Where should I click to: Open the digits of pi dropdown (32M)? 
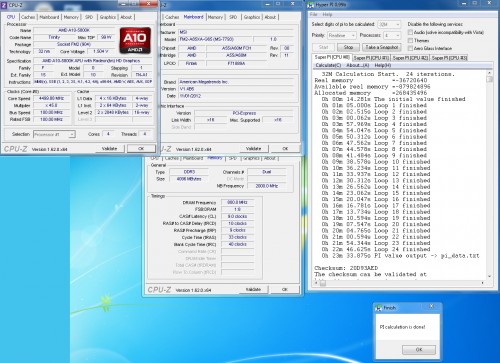pos(389,24)
